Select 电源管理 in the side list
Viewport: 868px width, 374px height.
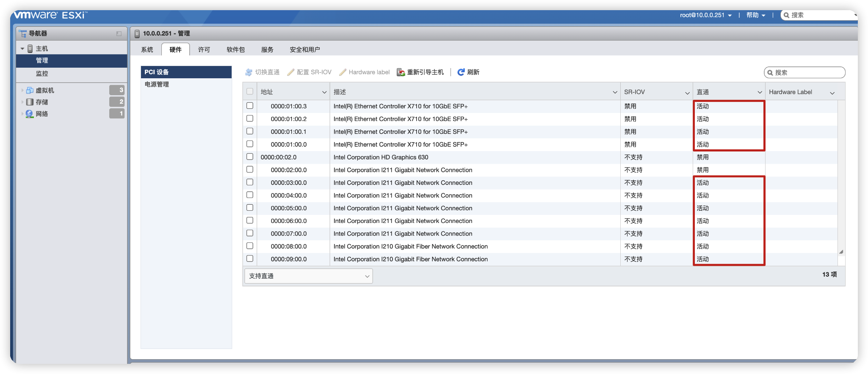pos(186,84)
